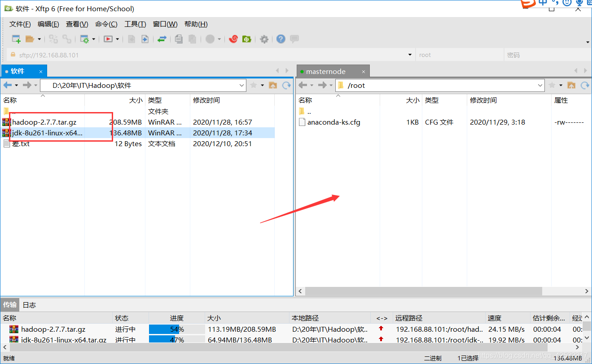Refresh the remote pane file list
This screenshot has width=592, height=364.
[x=585, y=85]
